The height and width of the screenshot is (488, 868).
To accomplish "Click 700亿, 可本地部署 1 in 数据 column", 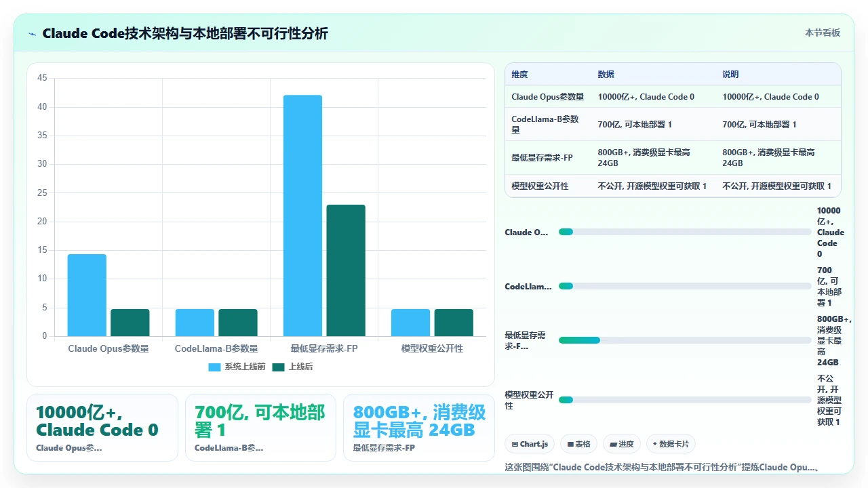I will point(635,125).
